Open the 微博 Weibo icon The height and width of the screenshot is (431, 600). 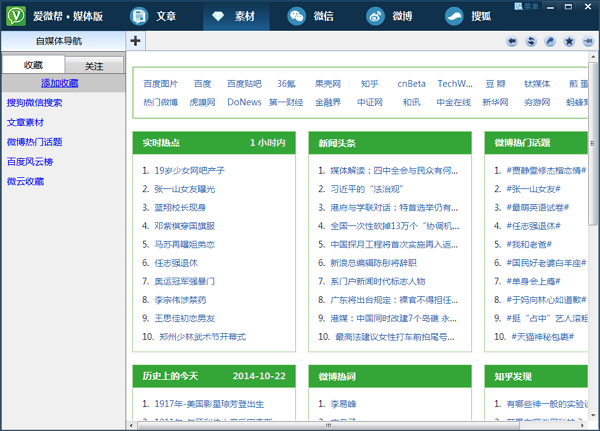click(375, 16)
